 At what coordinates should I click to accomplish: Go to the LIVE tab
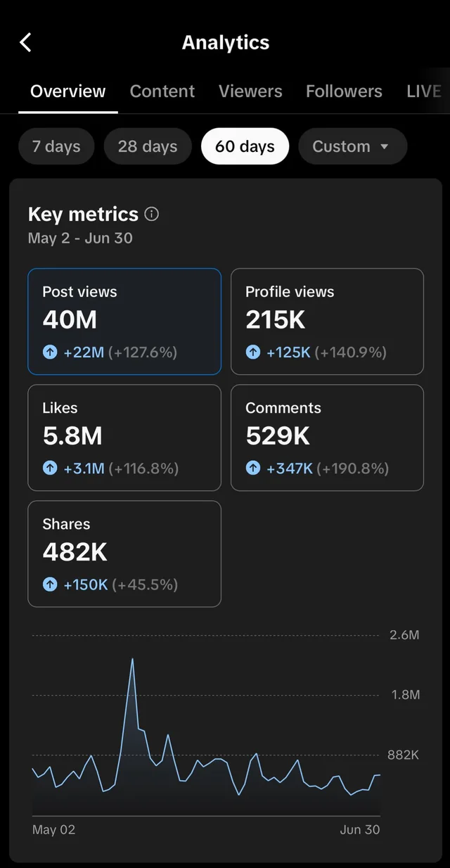tap(424, 91)
